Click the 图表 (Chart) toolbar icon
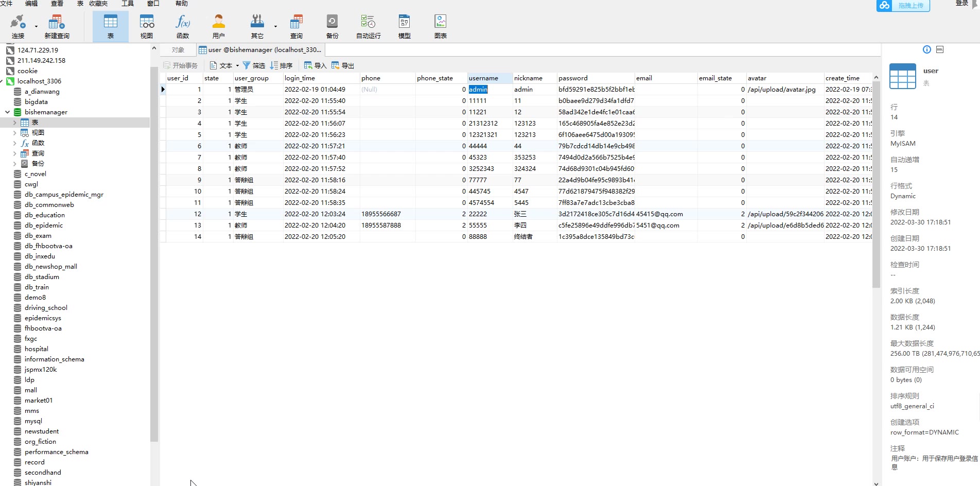The height and width of the screenshot is (486, 980). click(441, 26)
